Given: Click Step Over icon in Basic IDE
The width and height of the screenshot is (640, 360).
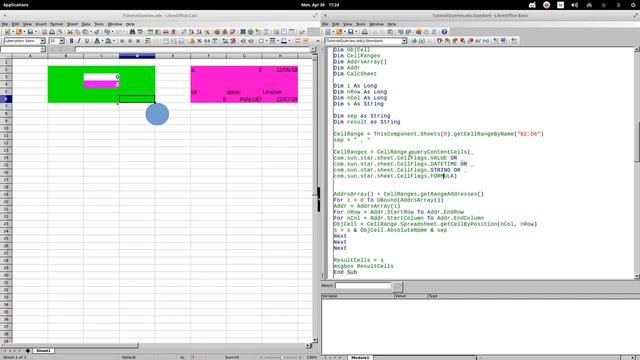Looking at the screenshot, I should [x=439, y=41].
